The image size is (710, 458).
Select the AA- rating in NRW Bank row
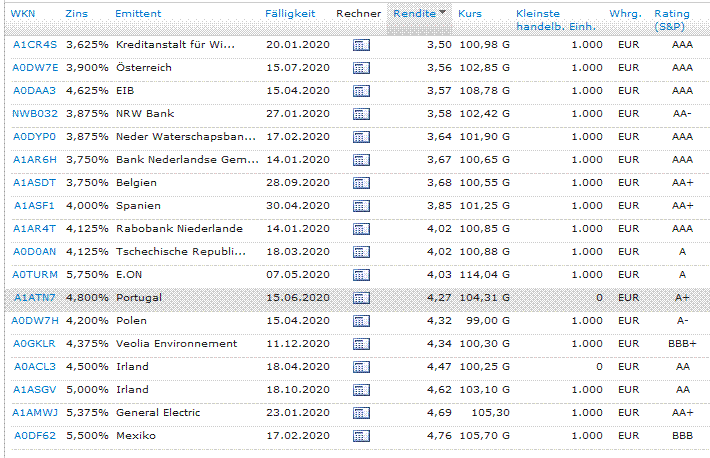tap(682, 114)
